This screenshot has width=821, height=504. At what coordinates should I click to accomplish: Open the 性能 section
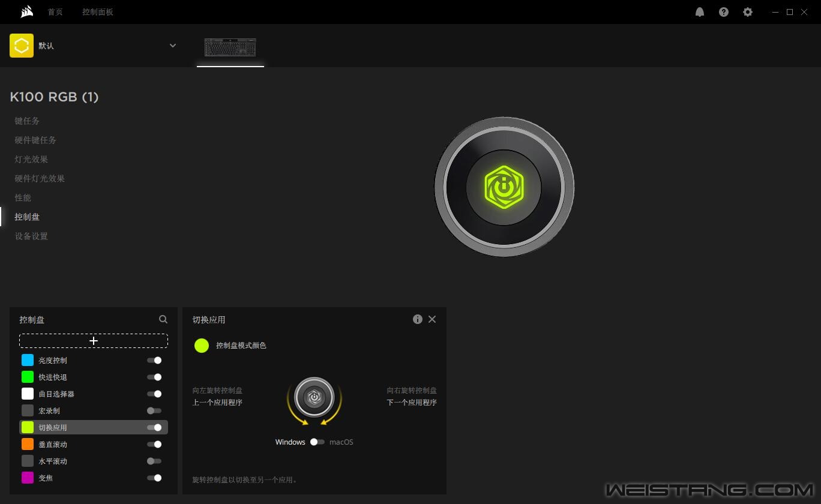[x=23, y=197]
